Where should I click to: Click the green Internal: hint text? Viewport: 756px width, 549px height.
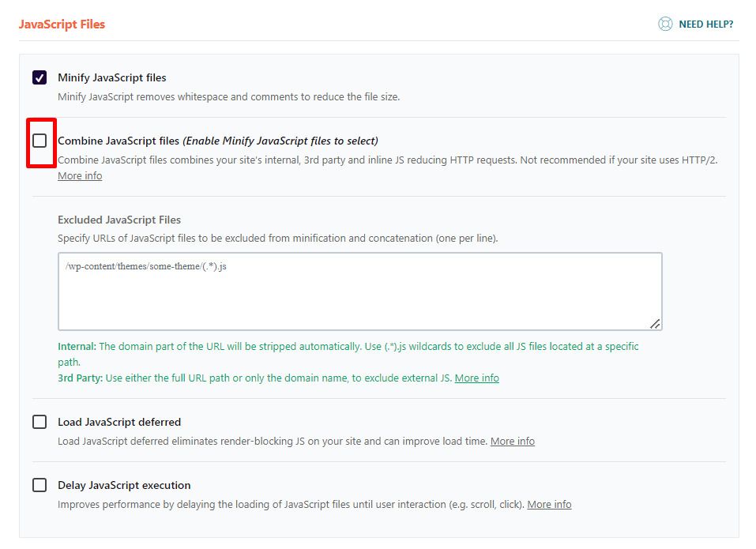pyautogui.click(x=77, y=347)
